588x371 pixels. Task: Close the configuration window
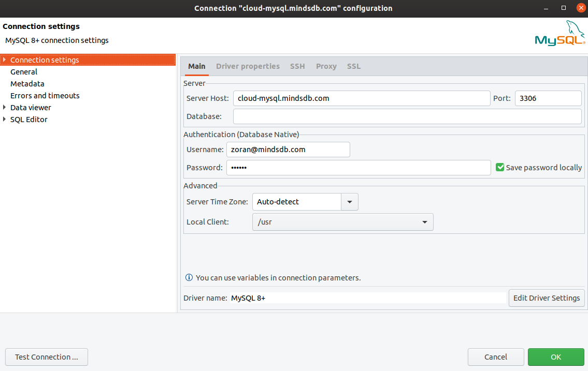(x=581, y=8)
